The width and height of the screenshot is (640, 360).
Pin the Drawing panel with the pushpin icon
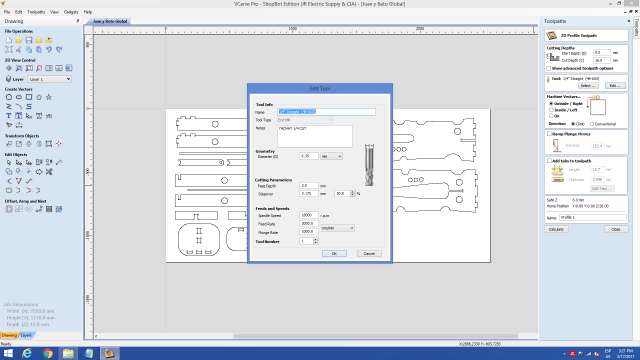pos(78,21)
